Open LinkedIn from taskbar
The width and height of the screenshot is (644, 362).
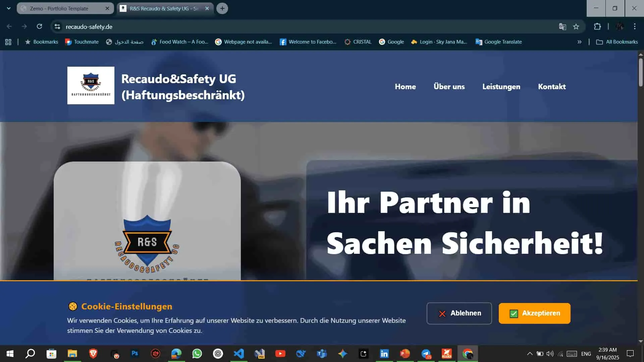[384, 354]
